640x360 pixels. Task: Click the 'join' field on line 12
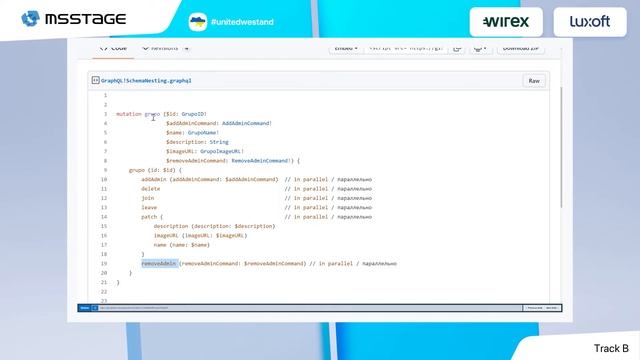click(x=148, y=198)
